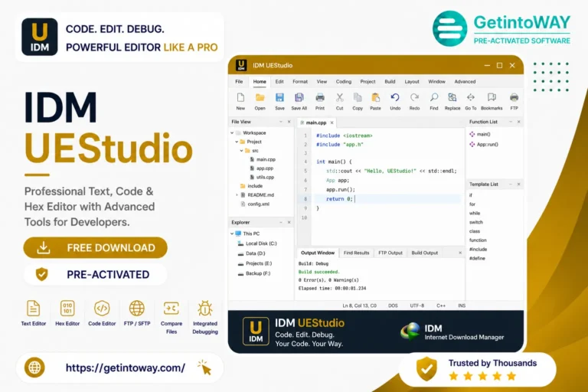The height and width of the screenshot is (392, 588).
Task: Select utils.cpp in the file tree
Action: tap(265, 177)
